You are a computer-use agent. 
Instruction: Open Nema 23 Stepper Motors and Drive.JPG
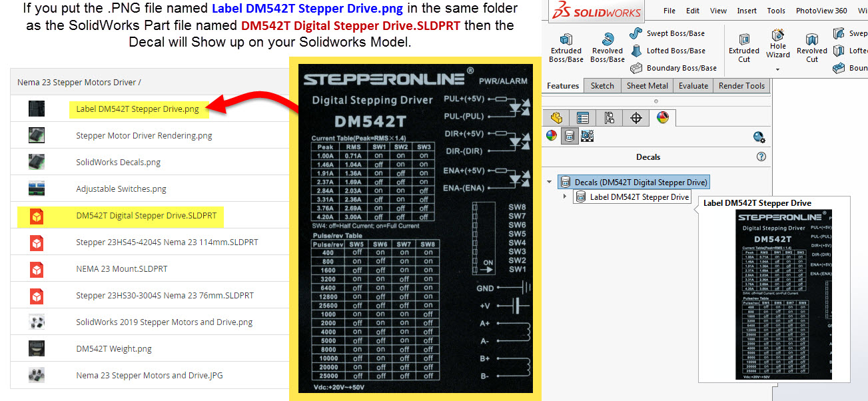(149, 376)
